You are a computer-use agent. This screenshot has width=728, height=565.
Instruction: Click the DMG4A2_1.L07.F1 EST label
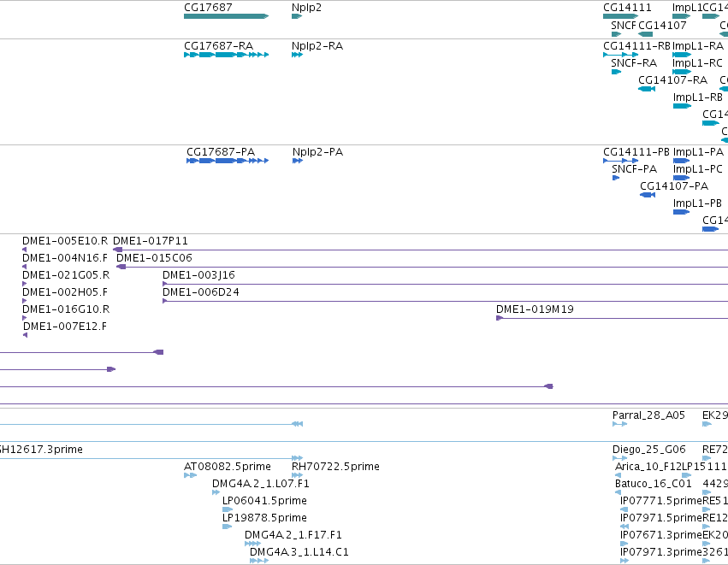(x=261, y=484)
